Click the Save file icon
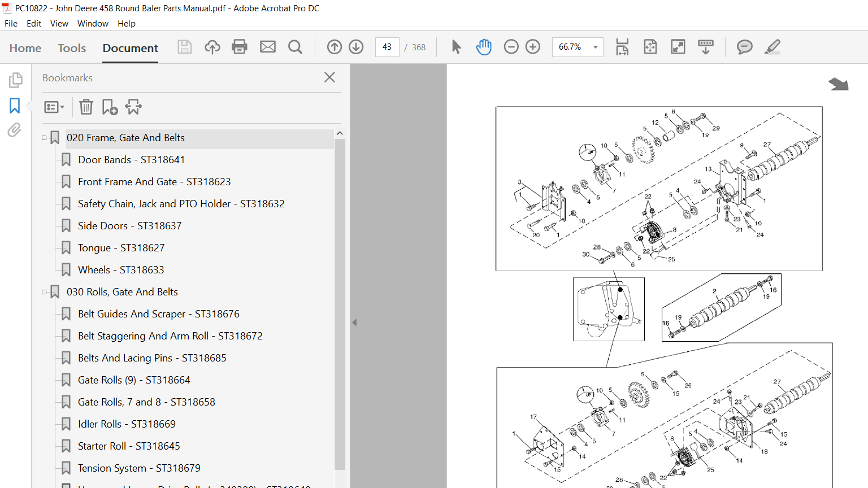This screenshot has height=488, width=868. (185, 47)
